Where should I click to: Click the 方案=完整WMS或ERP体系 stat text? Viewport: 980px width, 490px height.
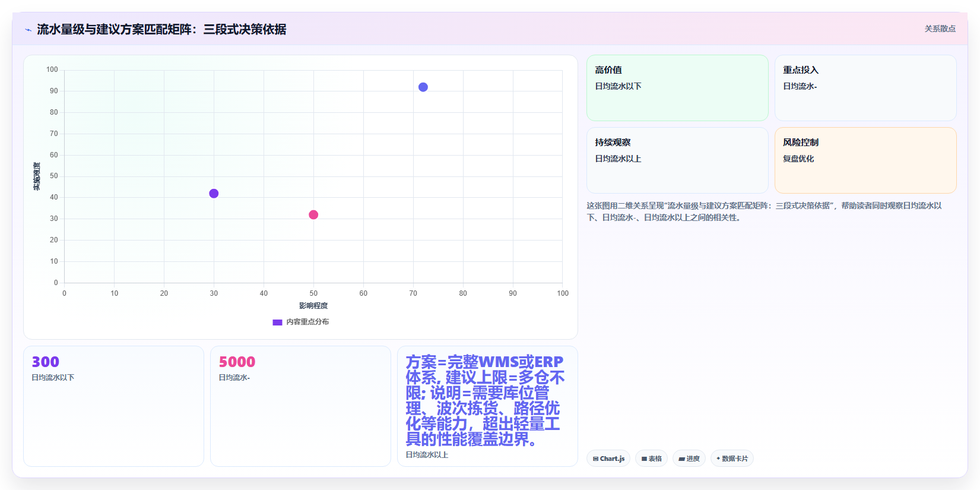485,400
